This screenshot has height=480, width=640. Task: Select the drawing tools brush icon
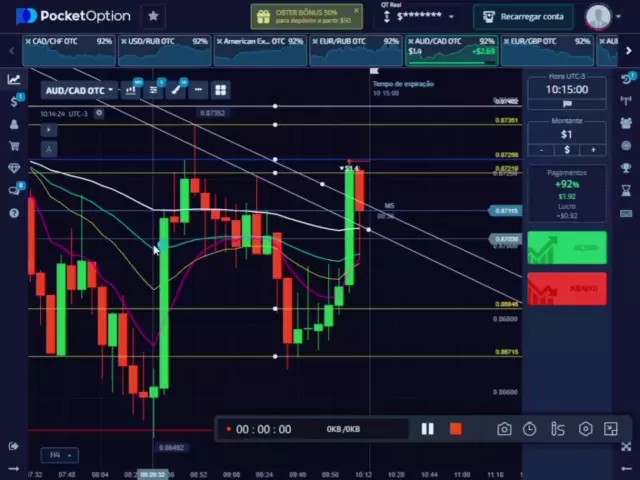(176, 90)
